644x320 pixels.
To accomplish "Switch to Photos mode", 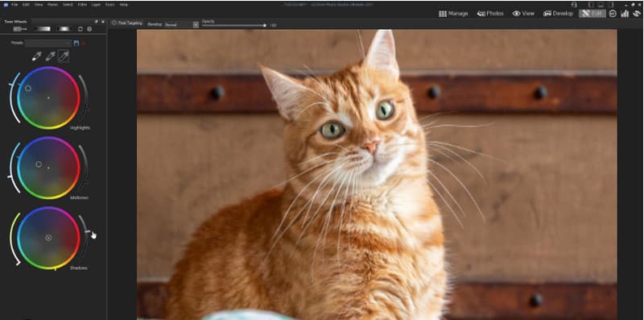I will [490, 14].
